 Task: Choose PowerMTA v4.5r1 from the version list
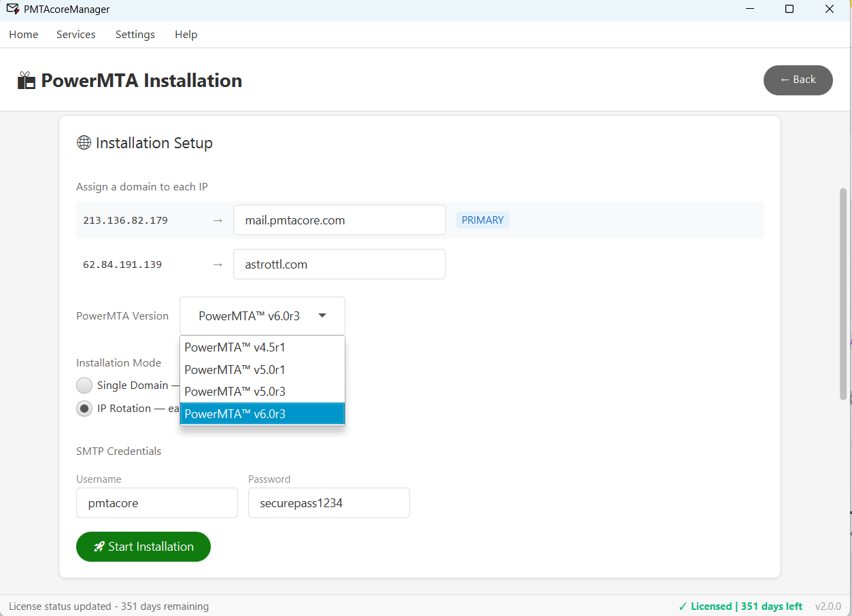tap(235, 347)
